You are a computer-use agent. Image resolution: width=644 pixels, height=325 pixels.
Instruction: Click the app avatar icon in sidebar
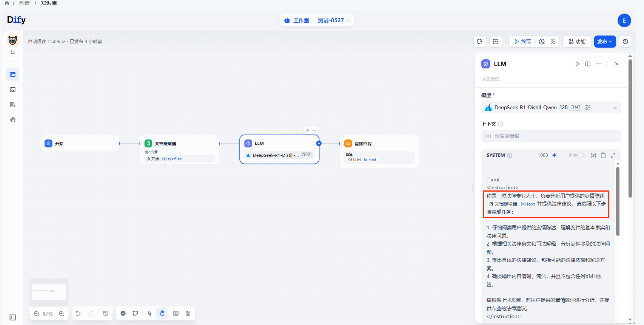click(13, 40)
